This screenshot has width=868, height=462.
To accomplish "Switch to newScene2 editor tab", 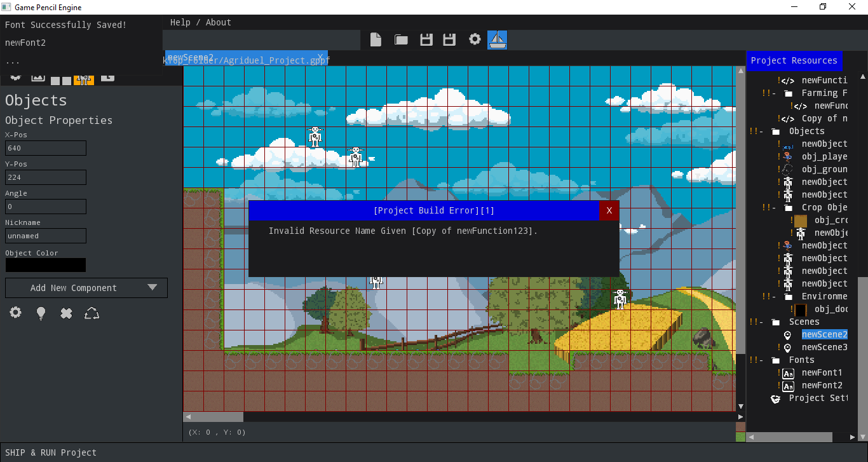I will pyautogui.click(x=246, y=57).
